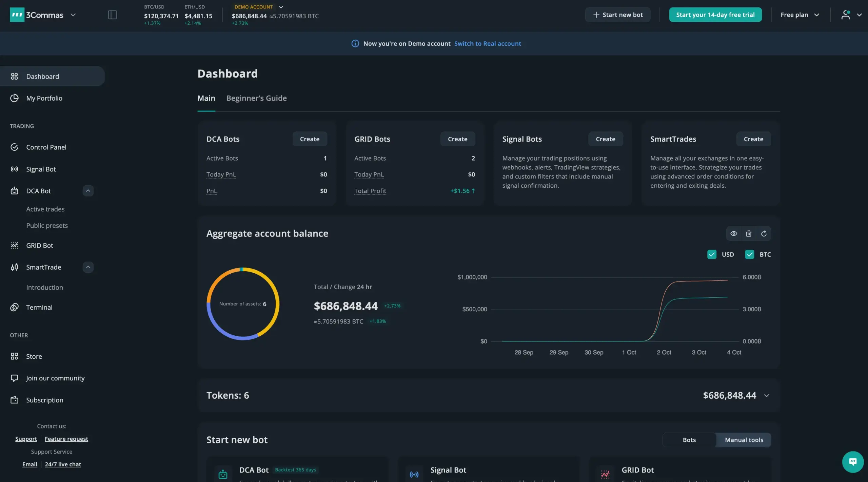The width and height of the screenshot is (868, 482).
Task: Click Create in the GRID Bots card
Action: [457, 139]
